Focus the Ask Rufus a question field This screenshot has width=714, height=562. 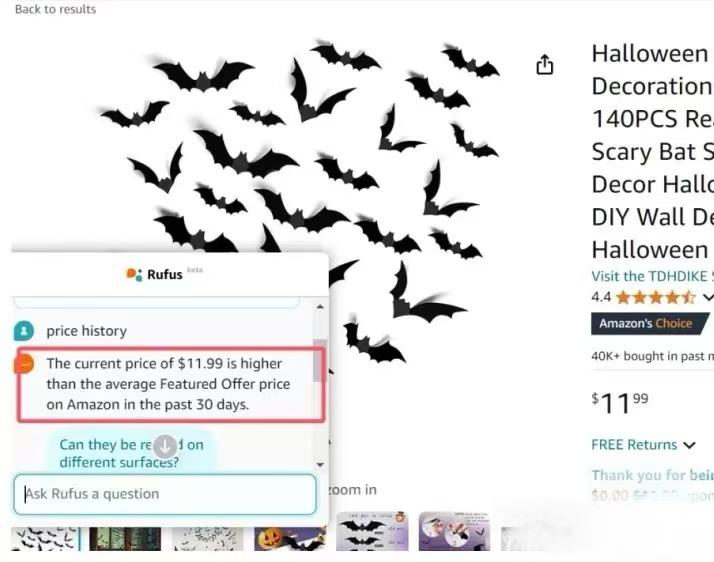click(x=165, y=494)
